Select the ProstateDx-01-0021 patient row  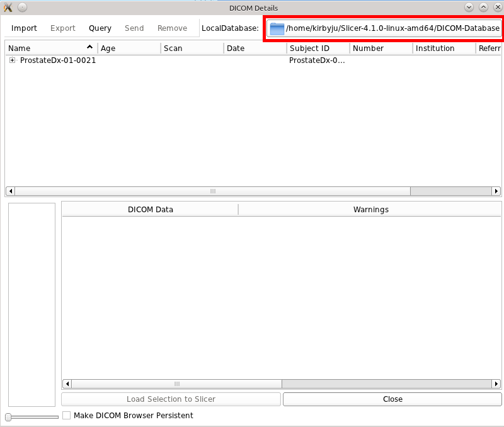(x=253, y=60)
